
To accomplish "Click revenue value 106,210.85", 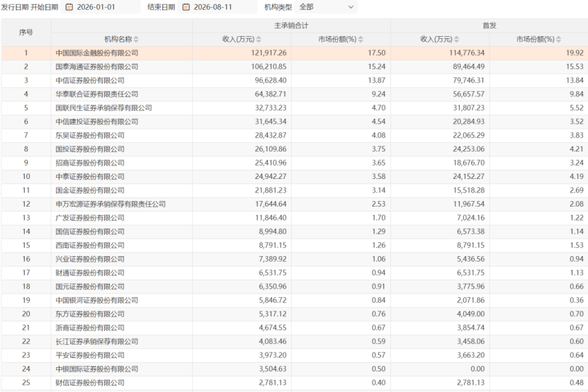I will pyautogui.click(x=269, y=67).
